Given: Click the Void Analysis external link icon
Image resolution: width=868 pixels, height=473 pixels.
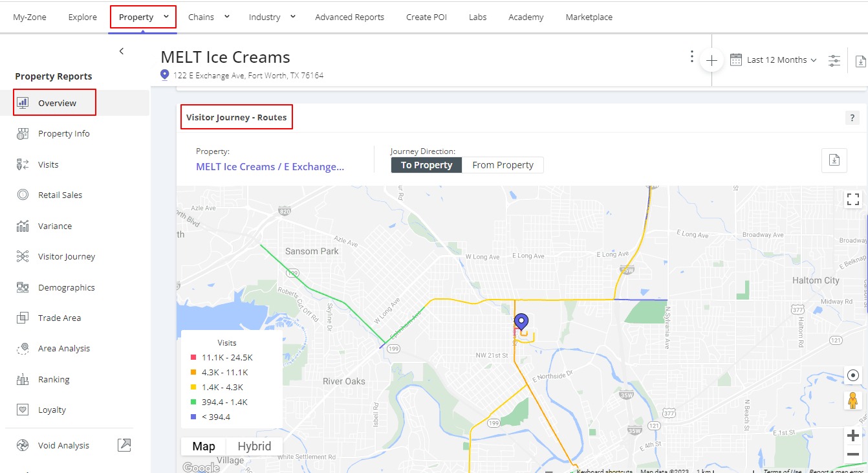Looking at the screenshot, I should click(124, 445).
